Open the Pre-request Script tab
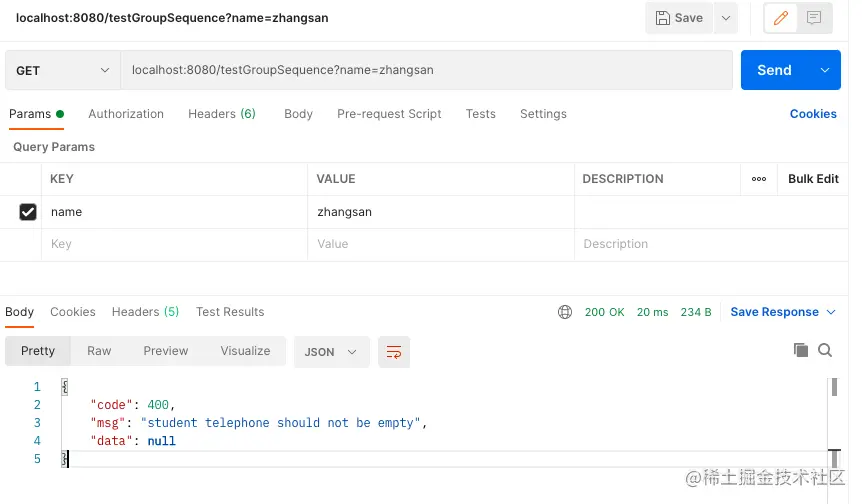This screenshot has width=862, height=504. [389, 114]
